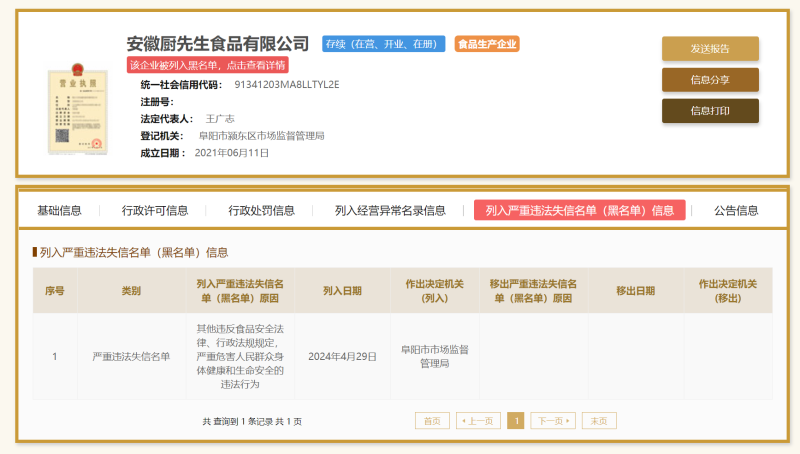Switch to 列入经营异常名录信息 tab
800x454 pixels.
click(x=390, y=211)
